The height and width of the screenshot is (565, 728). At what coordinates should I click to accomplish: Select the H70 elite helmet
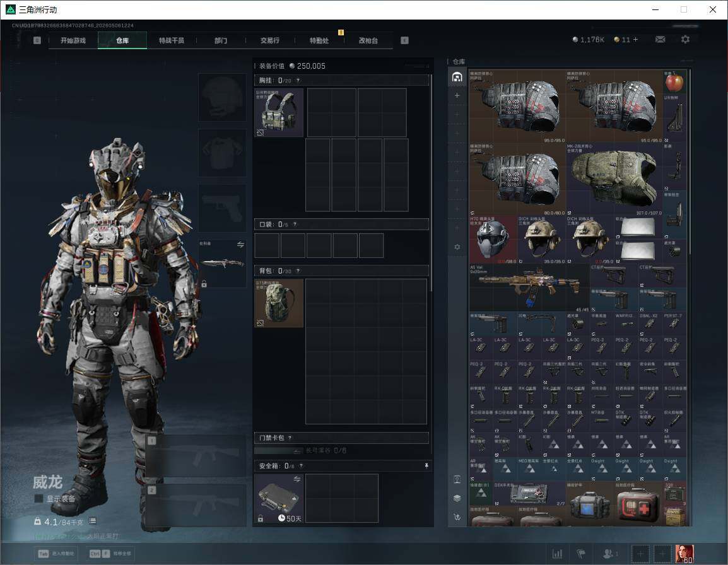493,240
